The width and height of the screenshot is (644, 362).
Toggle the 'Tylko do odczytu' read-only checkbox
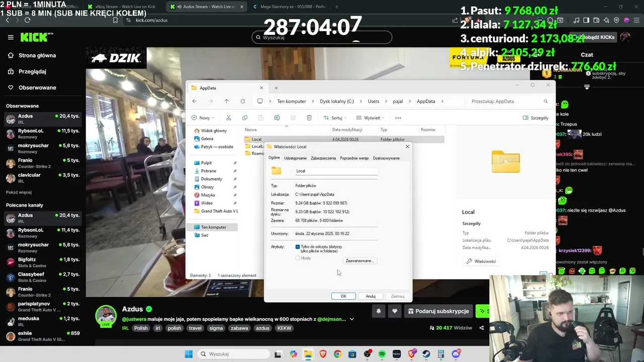coord(298,247)
